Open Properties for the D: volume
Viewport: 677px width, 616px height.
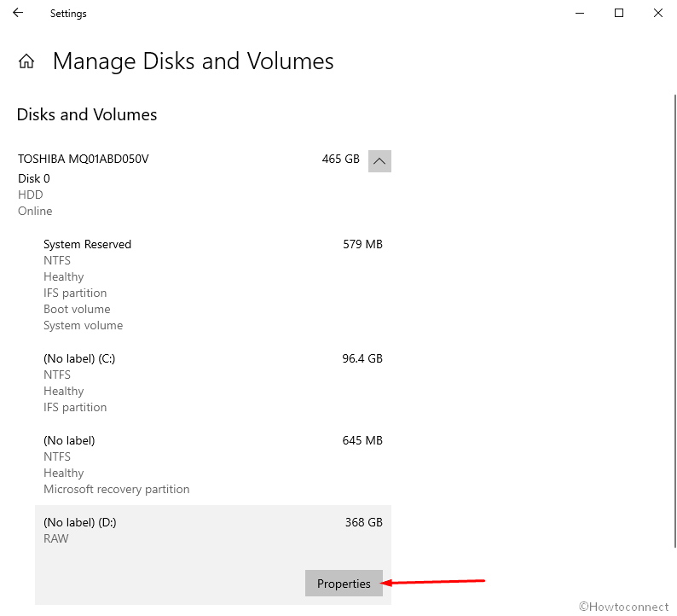tap(344, 584)
